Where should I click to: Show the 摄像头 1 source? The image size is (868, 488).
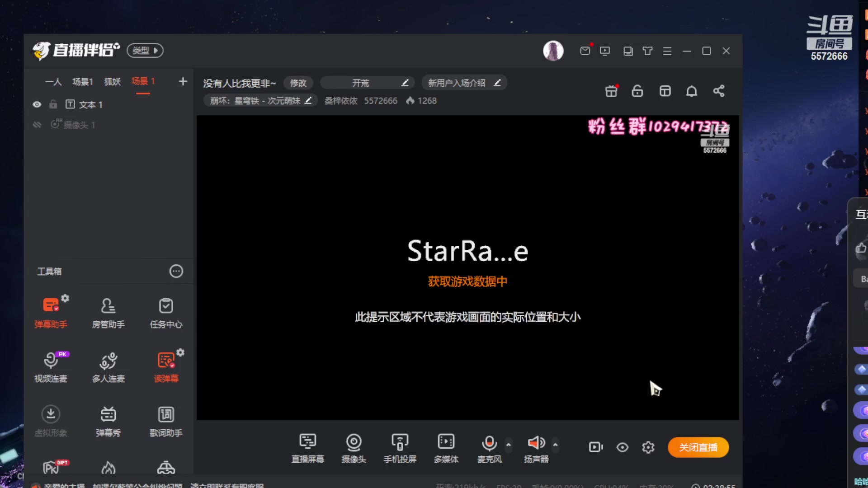tap(37, 125)
